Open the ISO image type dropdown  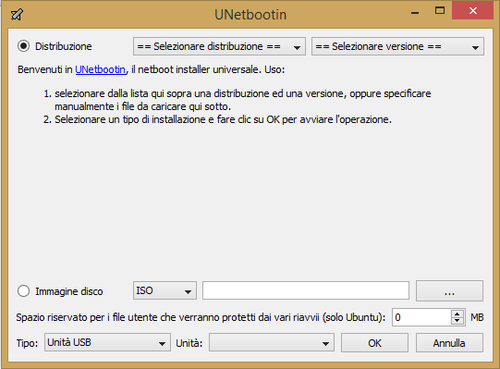[165, 291]
